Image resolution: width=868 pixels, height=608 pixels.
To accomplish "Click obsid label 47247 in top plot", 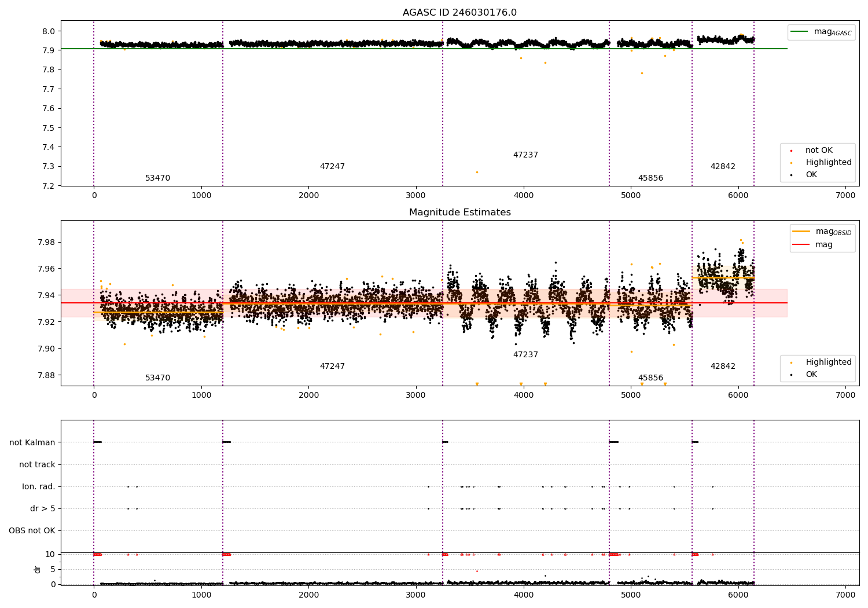I will click(x=332, y=167).
